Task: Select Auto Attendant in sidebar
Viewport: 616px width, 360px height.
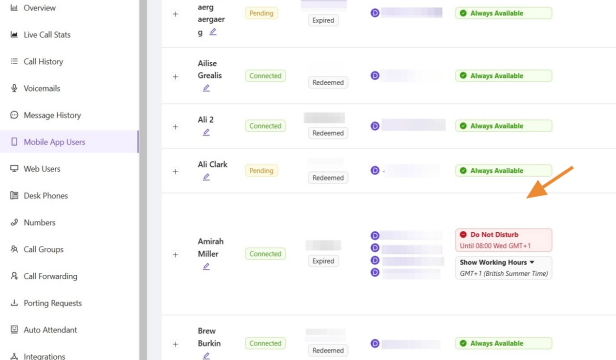Action: pyautogui.click(x=50, y=330)
